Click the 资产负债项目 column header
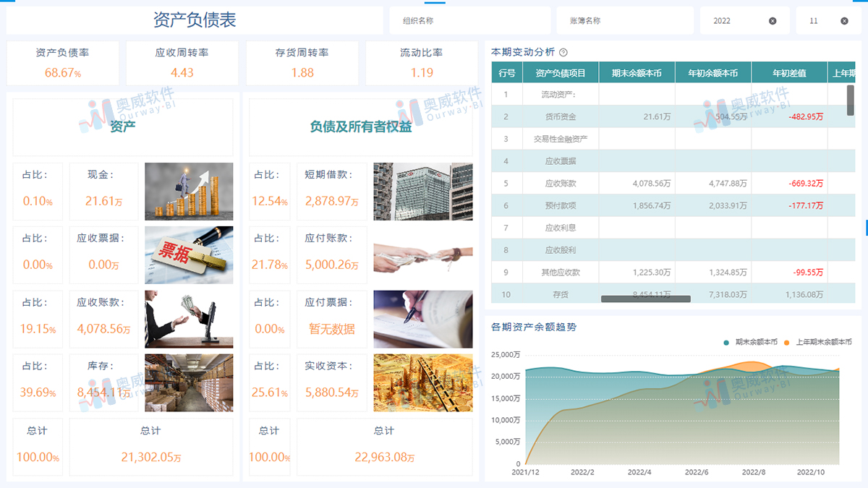Viewport: 868px width, 488px height. 562,72
